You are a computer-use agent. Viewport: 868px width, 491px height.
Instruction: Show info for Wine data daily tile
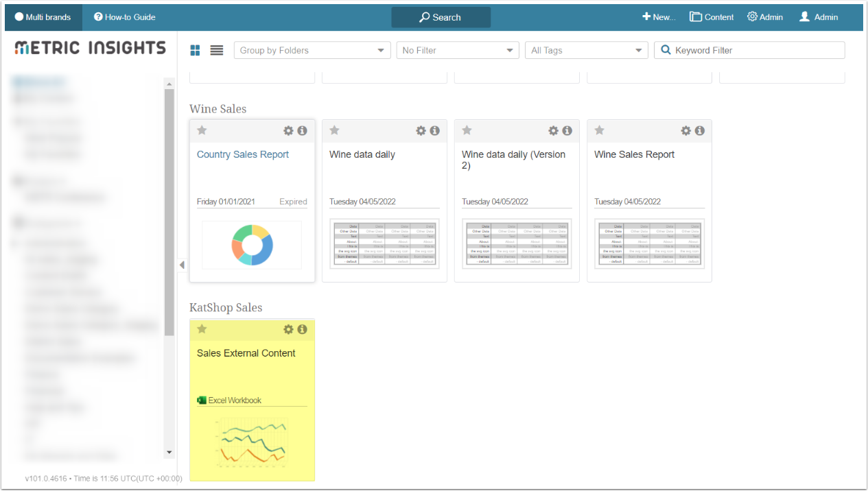pos(434,130)
